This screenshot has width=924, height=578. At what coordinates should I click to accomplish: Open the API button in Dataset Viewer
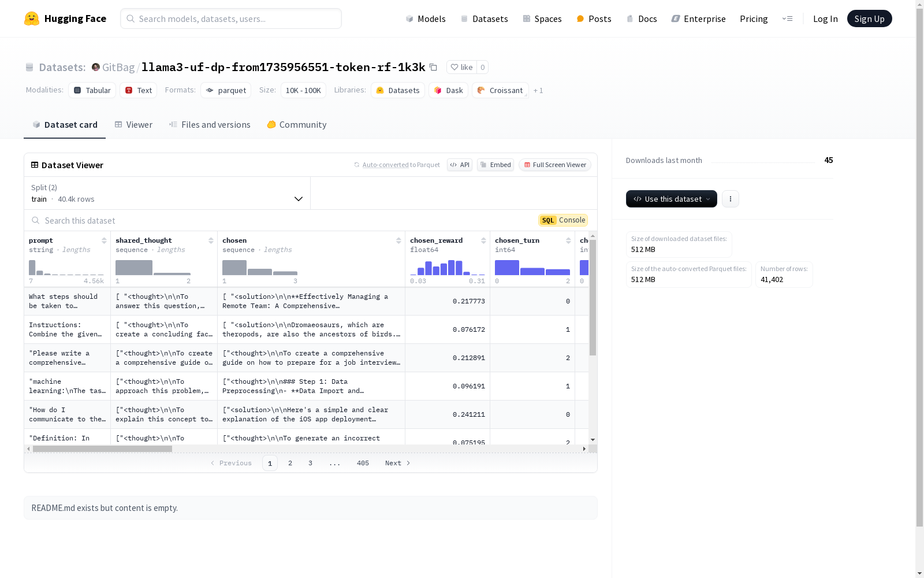[x=460, y=165]
